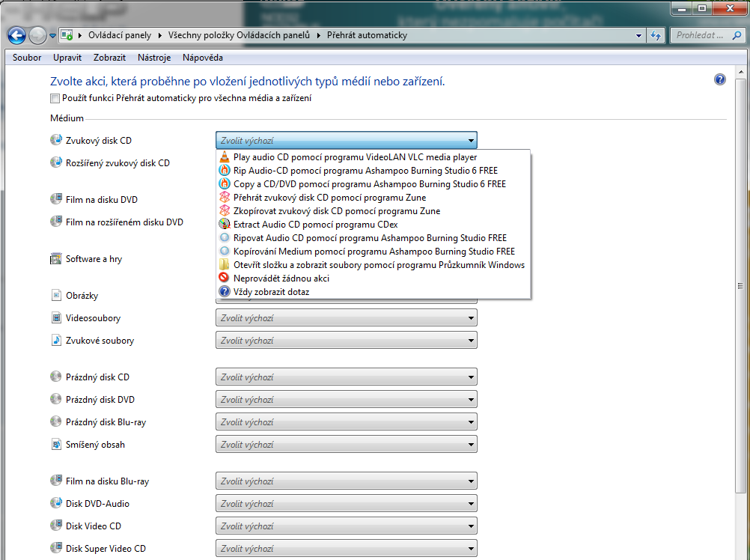Open the Nástroje menu
Image resolution: width=750 pixels, height=560 pixels.
pyautogui.click(x=154, y=58)
